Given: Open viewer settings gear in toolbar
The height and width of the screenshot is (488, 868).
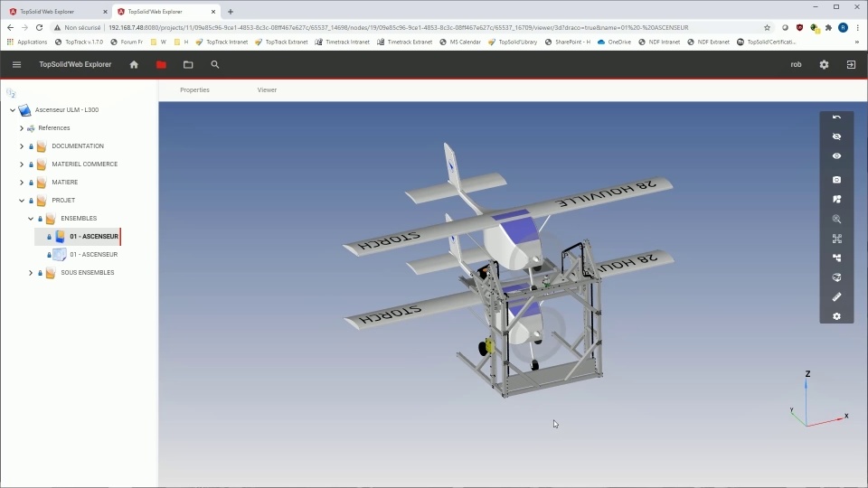Looking at the screenshot, I should [836, 316].
